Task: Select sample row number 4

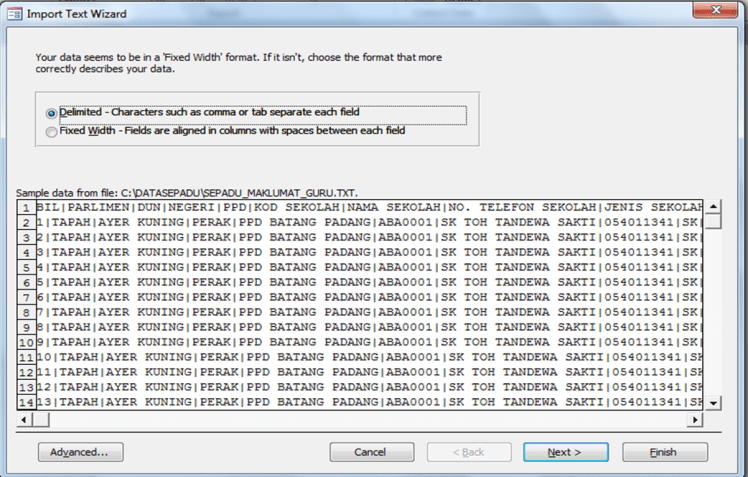Action: (26, 253)
